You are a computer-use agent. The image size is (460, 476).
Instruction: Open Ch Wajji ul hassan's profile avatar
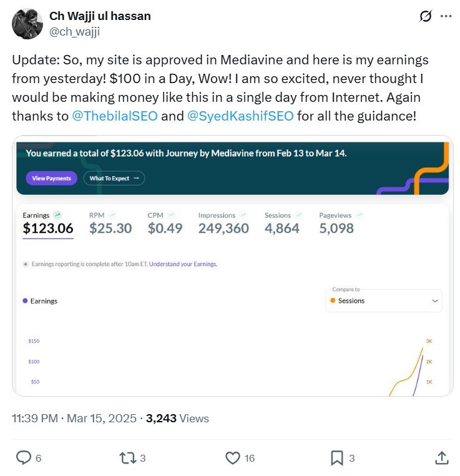click(27, 24)
